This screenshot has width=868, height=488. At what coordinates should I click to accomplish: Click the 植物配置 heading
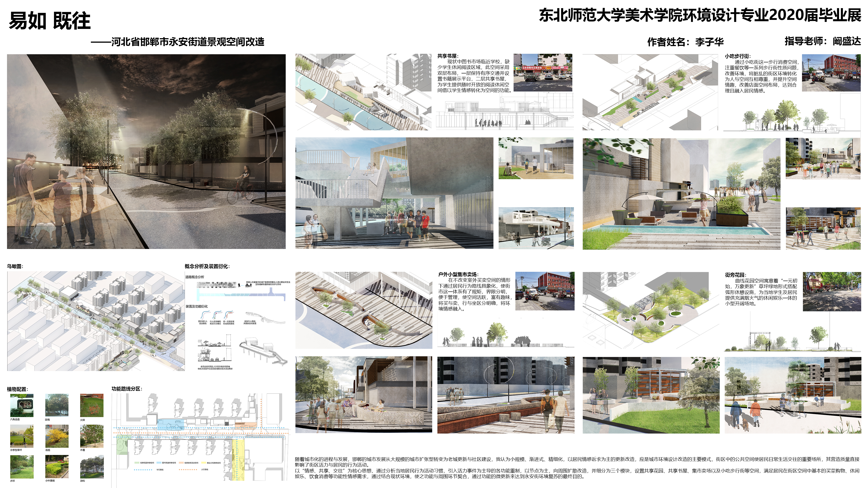click(18, 389)
